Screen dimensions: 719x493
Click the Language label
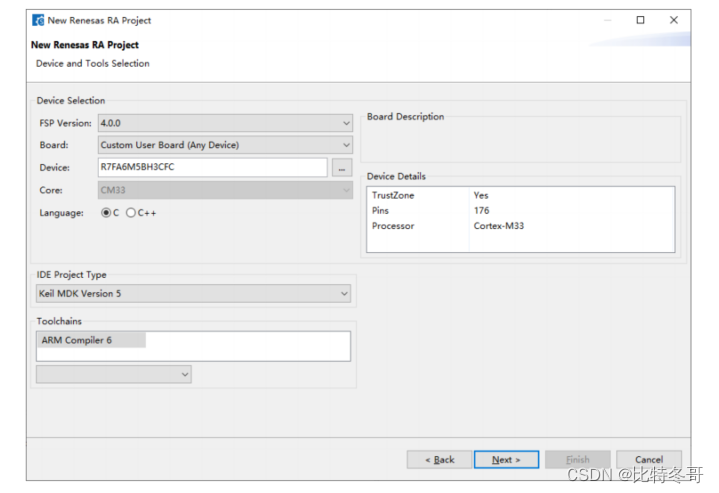pos(61,213)
